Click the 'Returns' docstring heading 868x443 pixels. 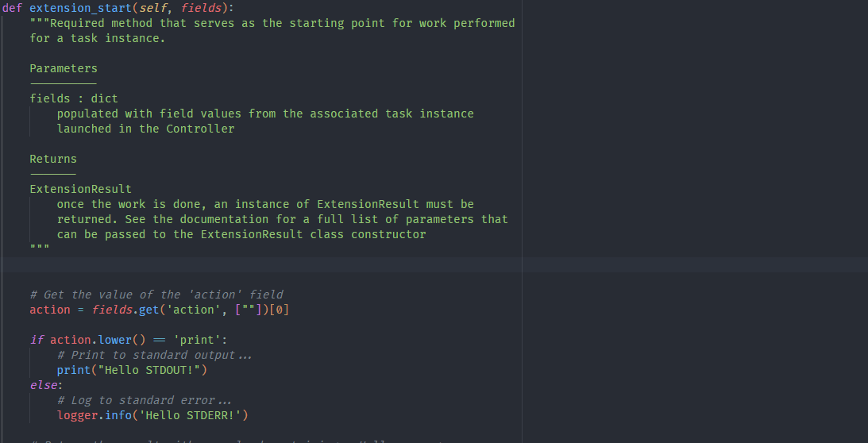(x=53, y=159)
